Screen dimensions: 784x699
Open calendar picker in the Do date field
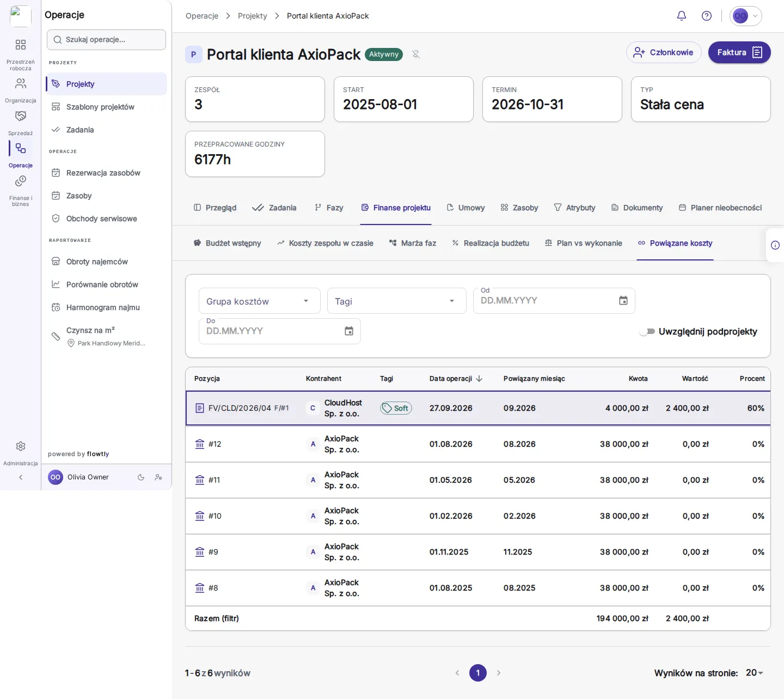pos(349,331)
